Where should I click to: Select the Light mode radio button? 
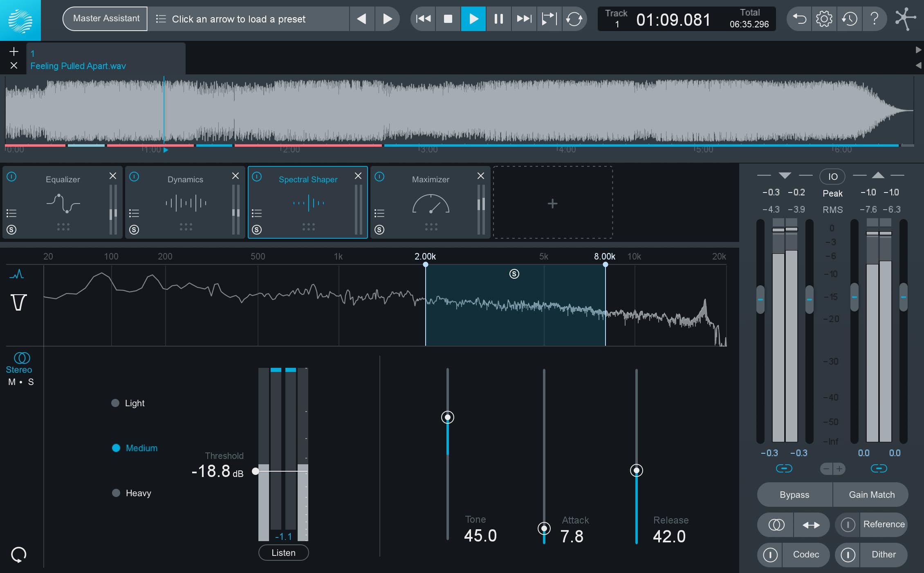click(x=115, y=403)
